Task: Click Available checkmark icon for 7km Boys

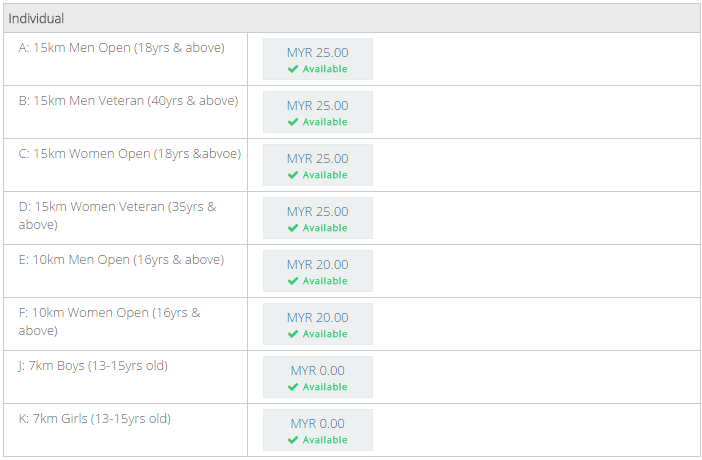Action: (293, 387)
